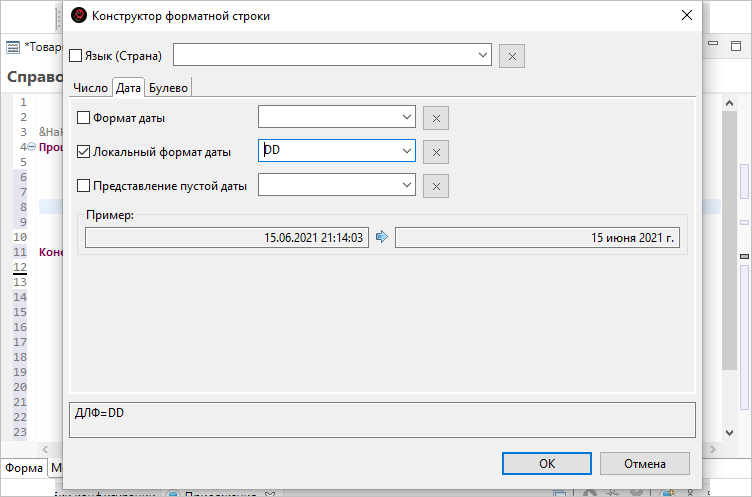Clear the Формат даты value

pyautogui.click(x=436, y=118)
